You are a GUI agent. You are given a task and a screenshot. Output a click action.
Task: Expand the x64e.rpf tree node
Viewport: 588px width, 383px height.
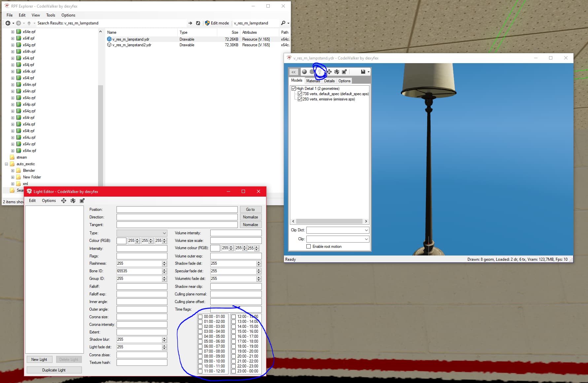tap(13, 32)
